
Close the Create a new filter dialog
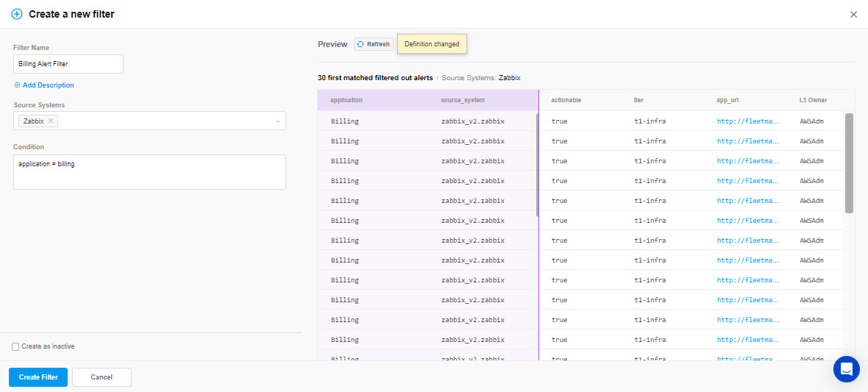[853, 14]
